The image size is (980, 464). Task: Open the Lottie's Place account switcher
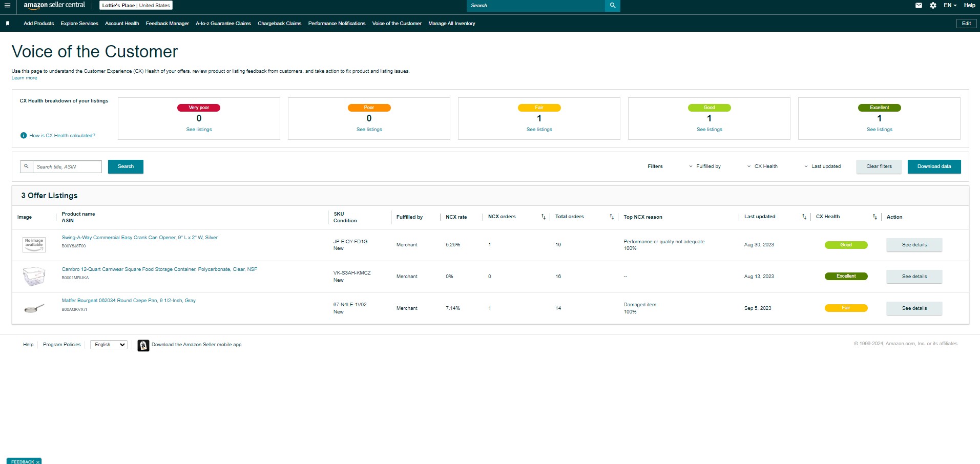click(136, 5)
